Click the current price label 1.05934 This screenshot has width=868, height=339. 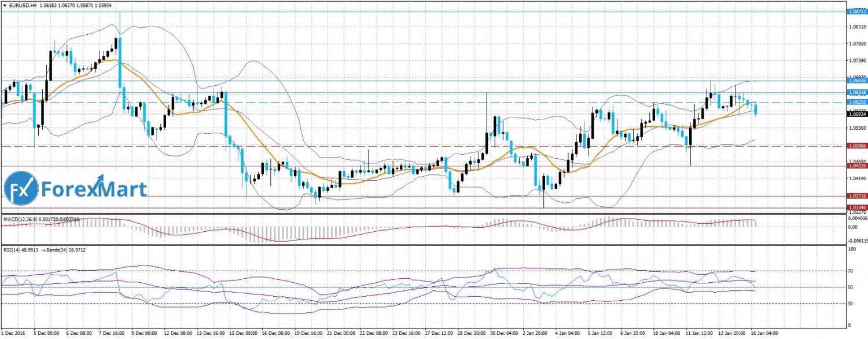tap(856, 114)
